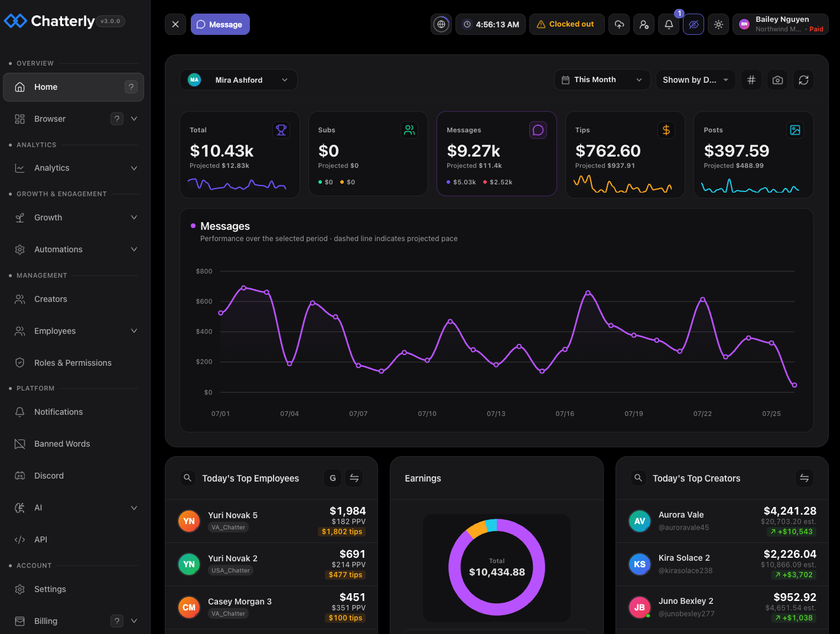
Task: Open Roles & Permissions page
Action: [74, 363]
